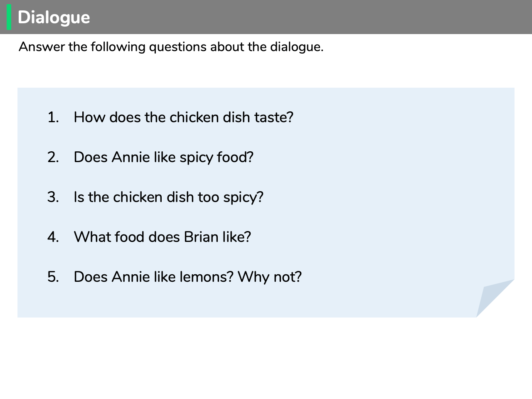Click question 'What food does Brian like?'
This screenshot has height=399, width=532.
point(162,237)
